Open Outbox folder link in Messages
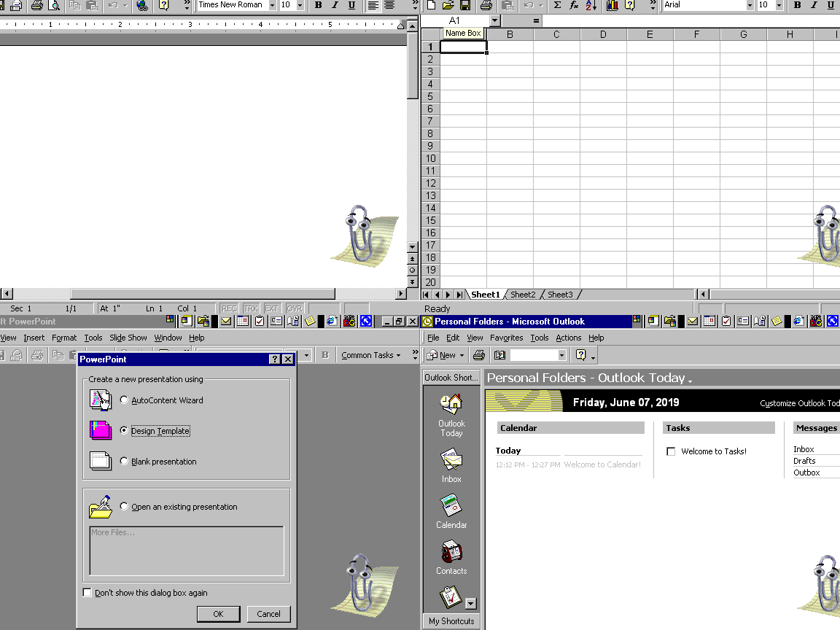The width and height of the screenshot is (840, 630). point(806,472)
